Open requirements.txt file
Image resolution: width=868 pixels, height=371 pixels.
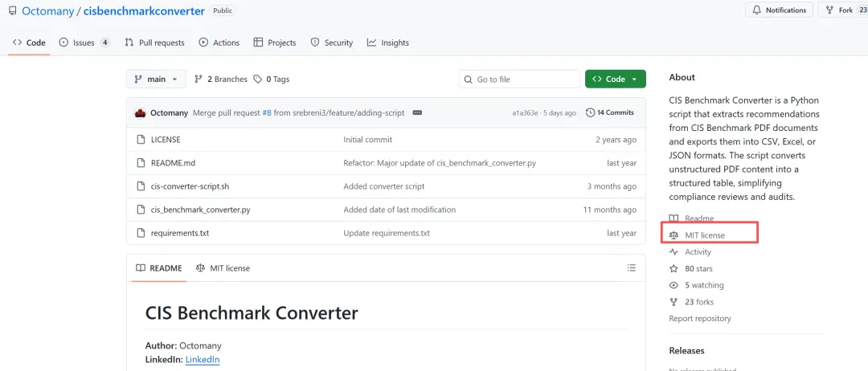pyautogui.click(x=180, y=233)
